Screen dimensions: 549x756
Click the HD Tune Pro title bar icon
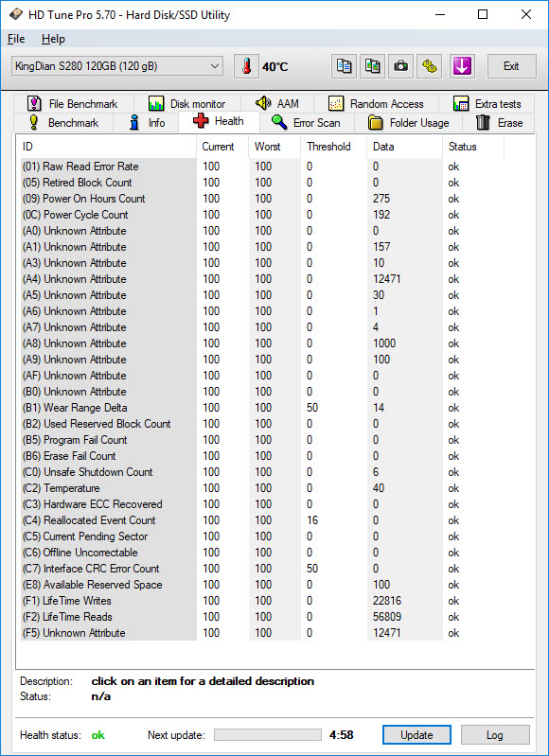[x=16, y=14]
